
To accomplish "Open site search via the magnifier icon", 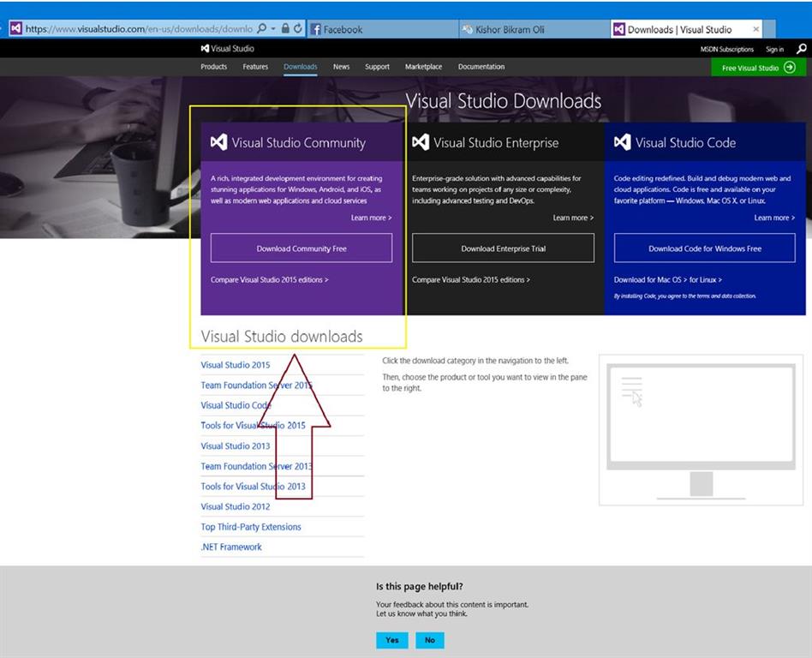I will pyautogui.click(x=800, y=49).
